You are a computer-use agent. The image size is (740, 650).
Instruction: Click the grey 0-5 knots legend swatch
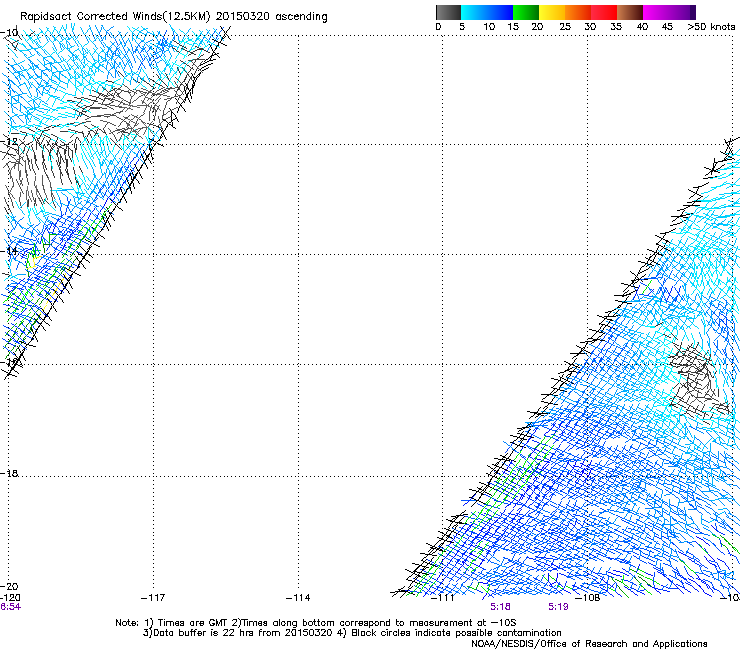pyautogui.click(x=449, y=12)
